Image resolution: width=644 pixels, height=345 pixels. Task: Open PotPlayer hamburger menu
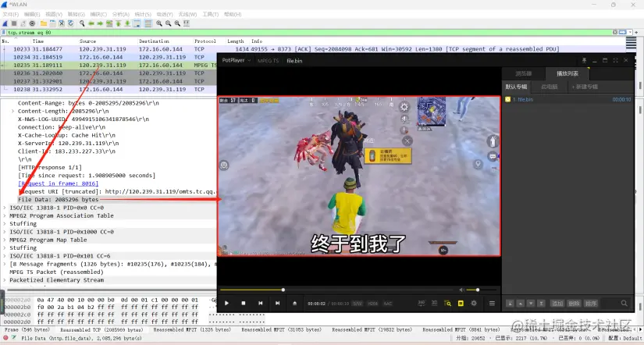[x=492, y=303]
